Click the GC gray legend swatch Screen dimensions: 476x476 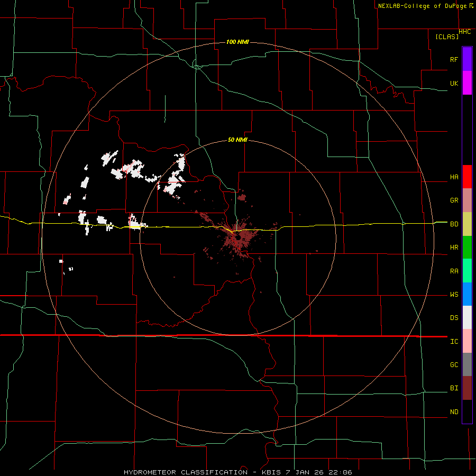point(467,364)
